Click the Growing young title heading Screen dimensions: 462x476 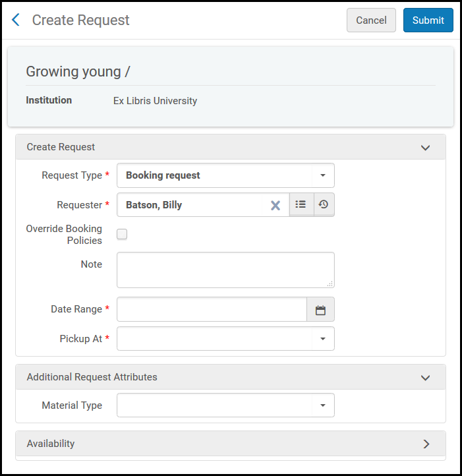pyautogui.click(x=78, y=72)
